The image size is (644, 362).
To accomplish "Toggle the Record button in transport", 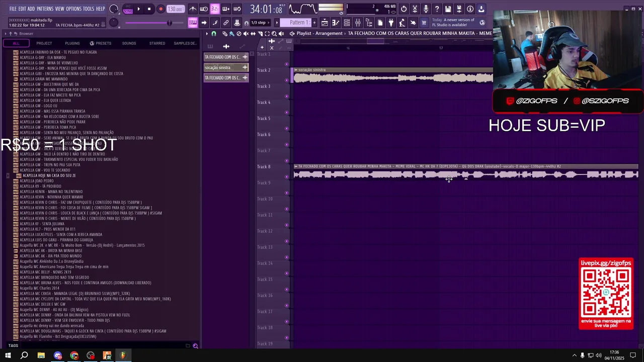I will click(x=160, y=9).
